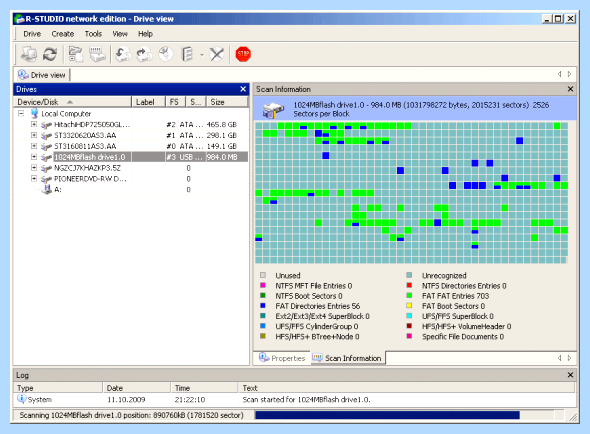Select the A: floppy drive row

click(131, 190)
